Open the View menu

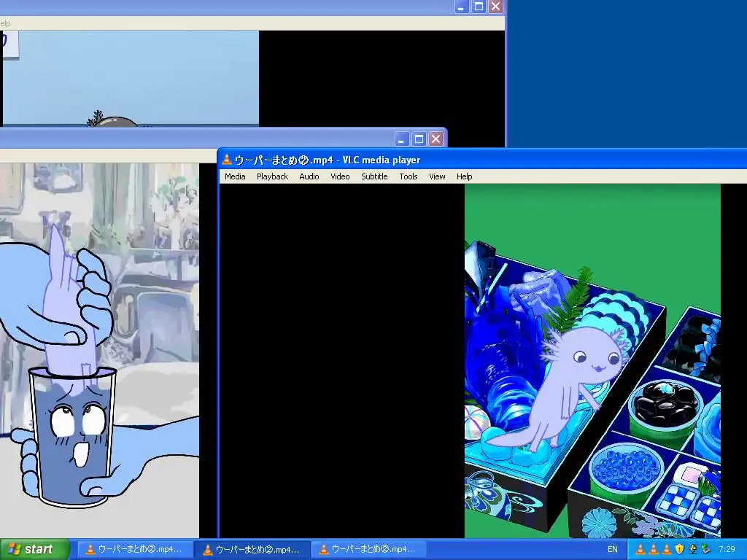437,176
